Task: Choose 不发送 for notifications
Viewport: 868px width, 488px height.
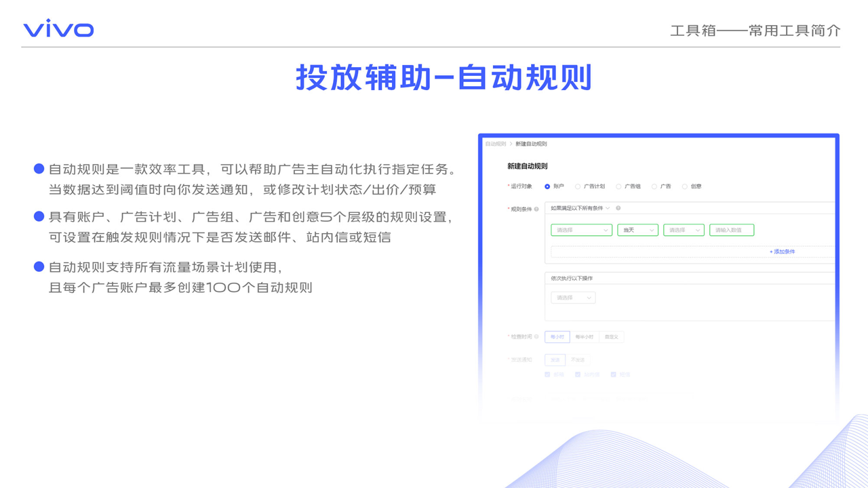Action: point(577,360)
